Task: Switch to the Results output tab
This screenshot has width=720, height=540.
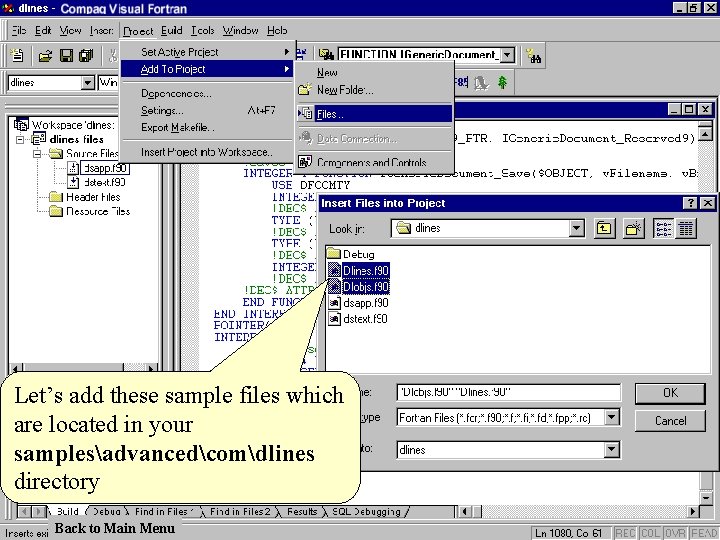Action: pos(302,512)
